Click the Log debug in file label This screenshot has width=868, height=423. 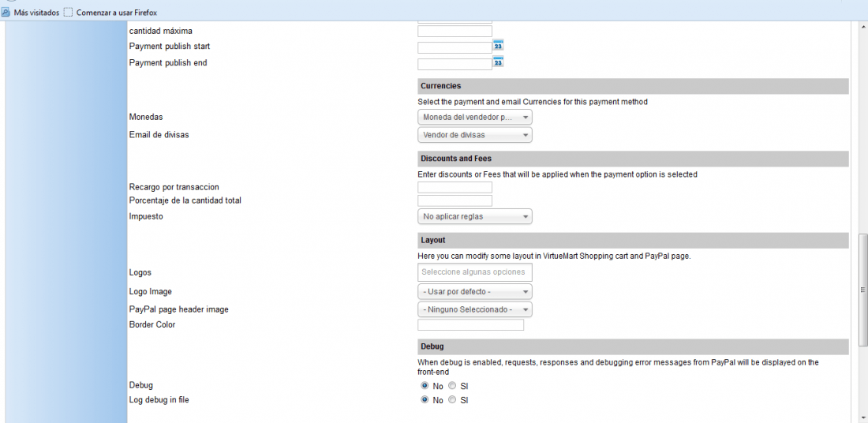coord(159,400)
